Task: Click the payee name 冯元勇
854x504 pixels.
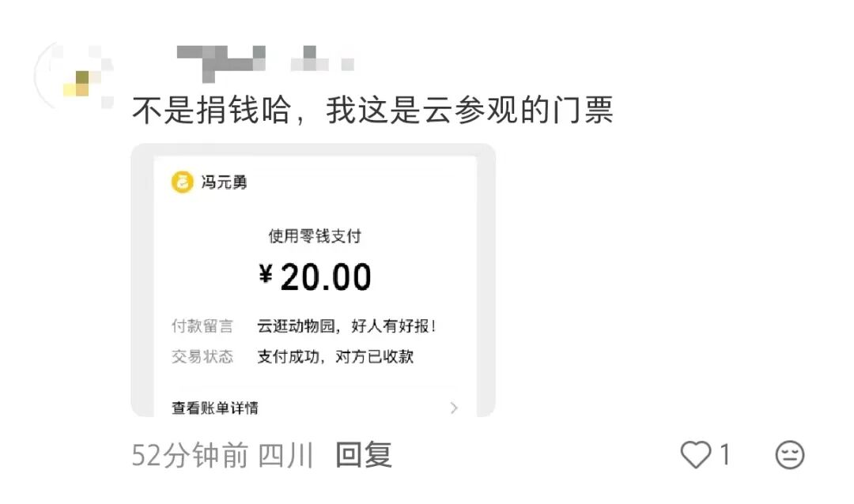Action: click(224, 182)
